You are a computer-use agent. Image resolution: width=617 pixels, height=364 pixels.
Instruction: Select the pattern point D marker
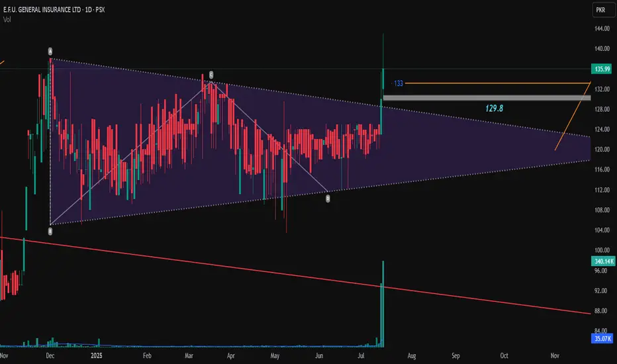point(328,199)
